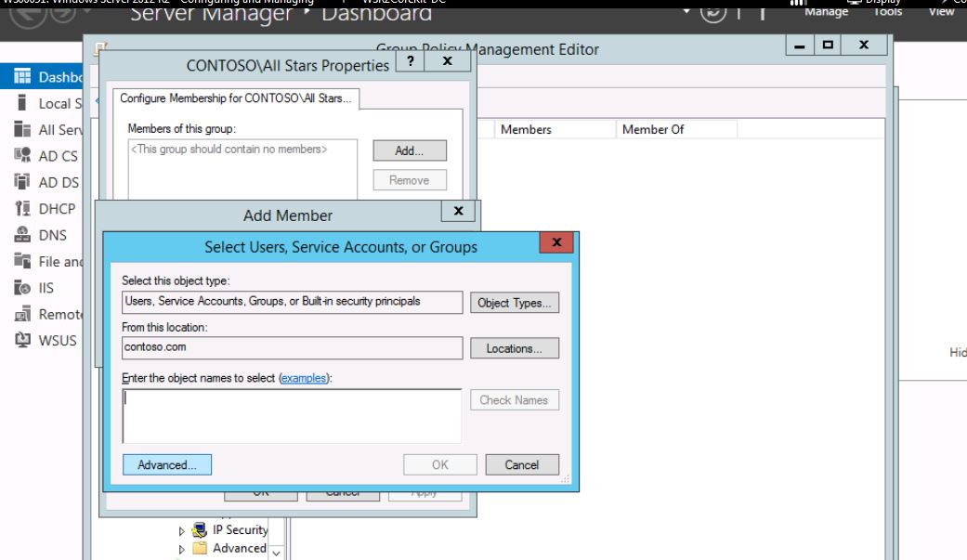Click Add... for members of this group
The width and height of the screenshot is (967, 560).
point(410,150)
